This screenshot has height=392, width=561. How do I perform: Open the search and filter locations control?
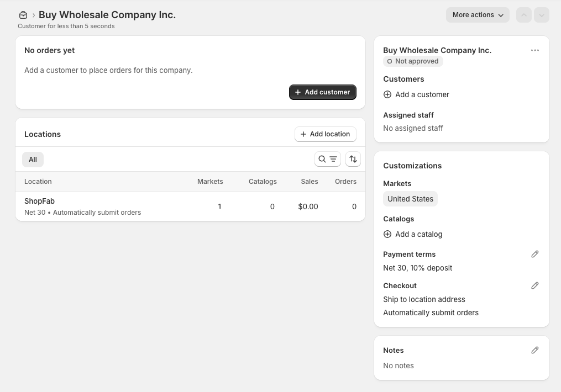[x=328, y=159]
